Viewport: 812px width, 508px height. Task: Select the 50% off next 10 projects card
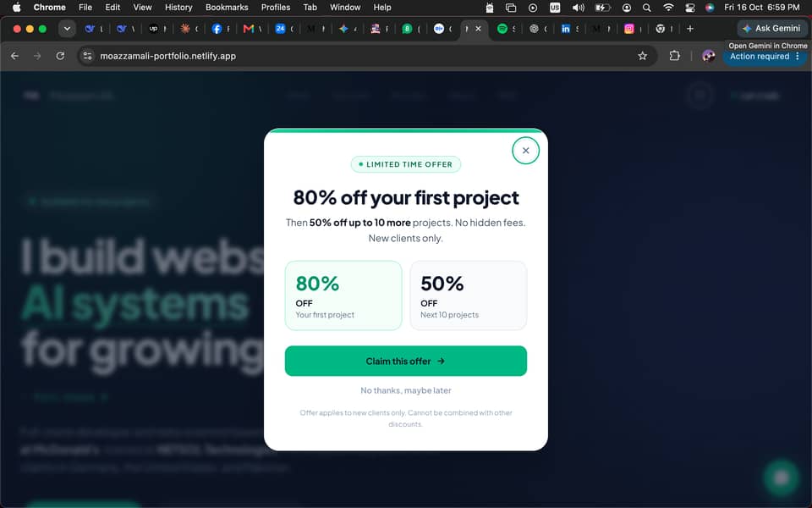click(468, 295)
